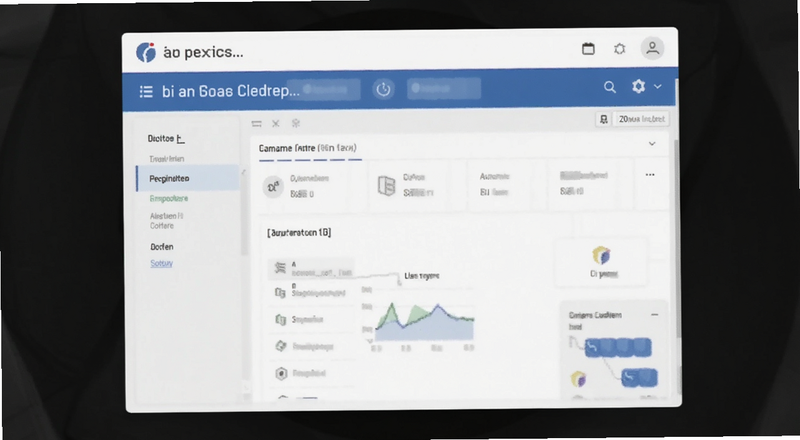The width and height of the screenshot is (800, 440).
Task: Click the chart tooltip label above chart
Action: [421, 276]
